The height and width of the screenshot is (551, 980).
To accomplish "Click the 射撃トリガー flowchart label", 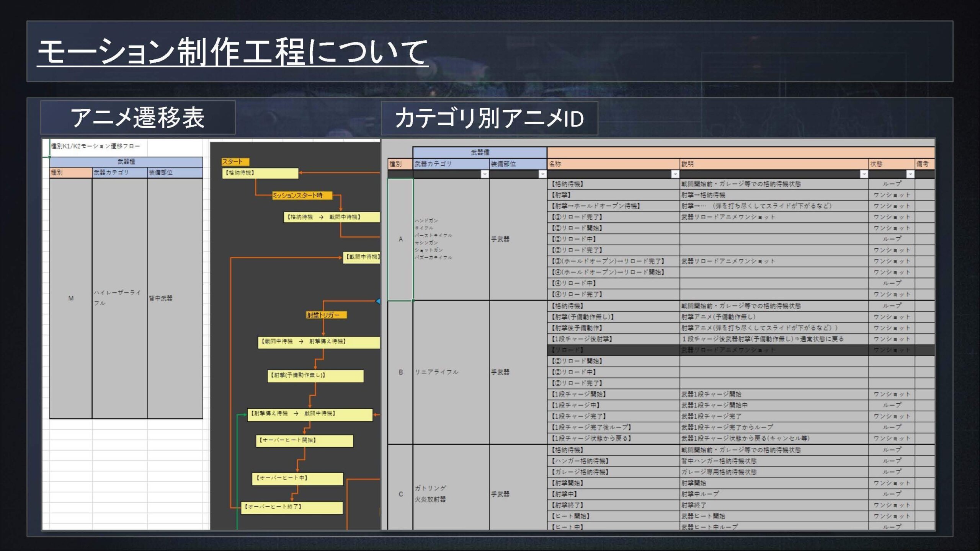I will tap(326, 315).
